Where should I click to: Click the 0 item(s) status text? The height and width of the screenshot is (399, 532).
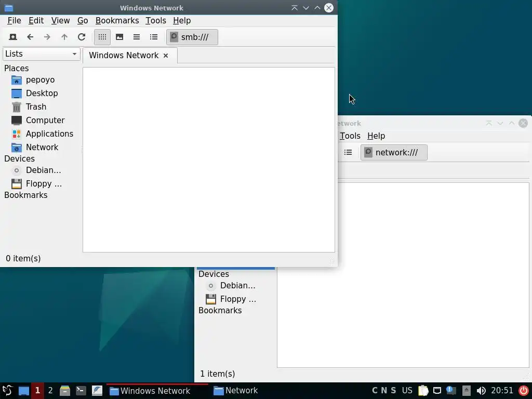click(x=23, y=259)
